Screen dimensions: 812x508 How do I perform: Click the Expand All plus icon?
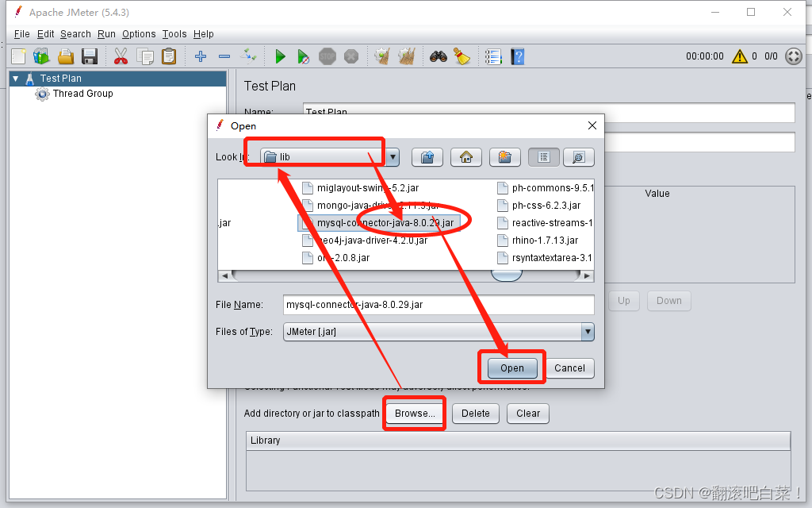pos(201,56)
